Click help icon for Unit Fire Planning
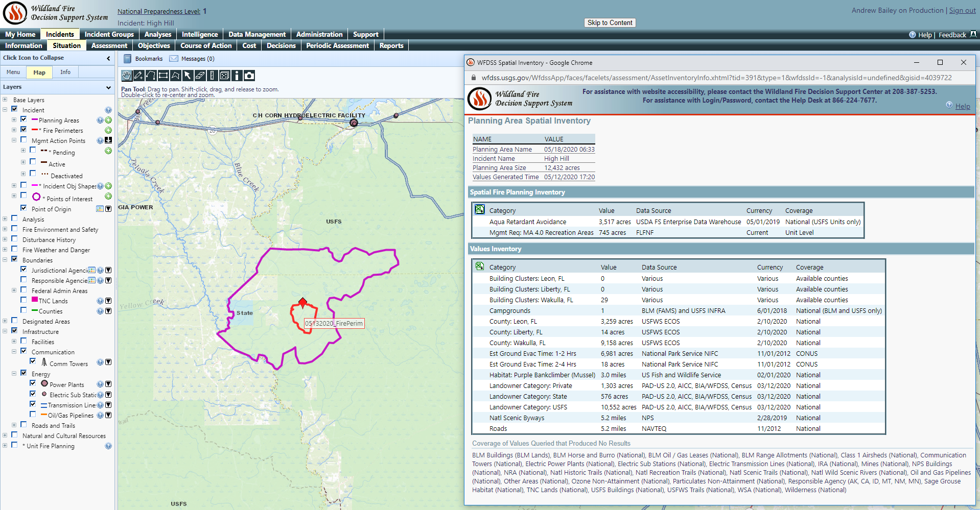This screenshot has height=510, width=980. click(x=108, y=446)
